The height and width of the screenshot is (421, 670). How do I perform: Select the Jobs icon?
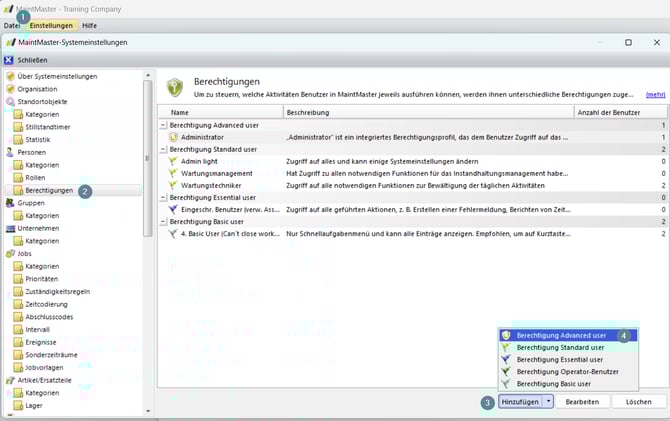click(10, 253)
